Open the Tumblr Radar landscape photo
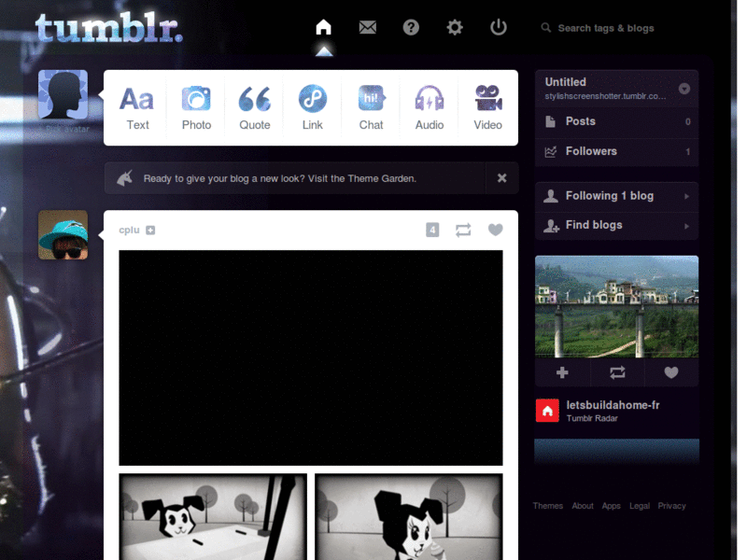This screenshot has width=747, height=560. (617, 307)
